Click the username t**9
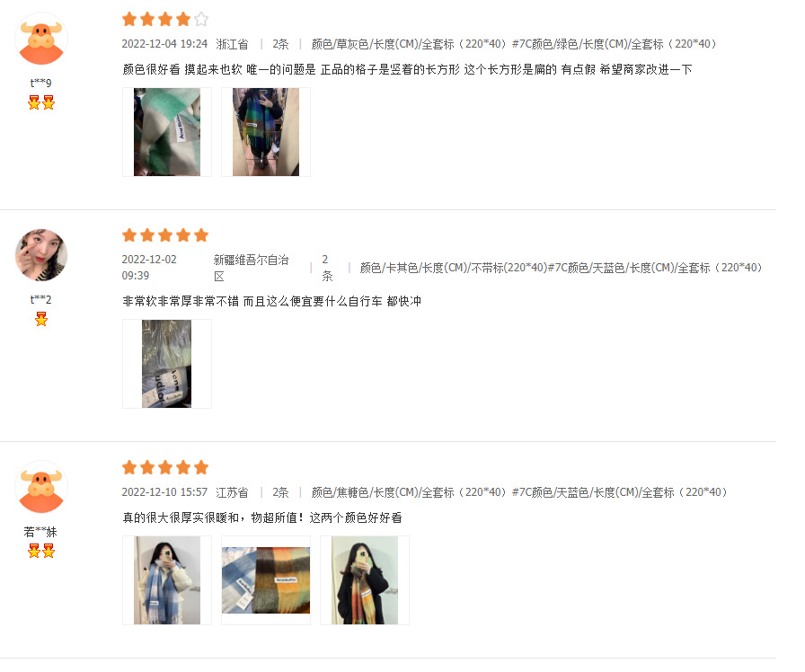The image size is (805, 672). pyautogui.click(x=41, y=83)
